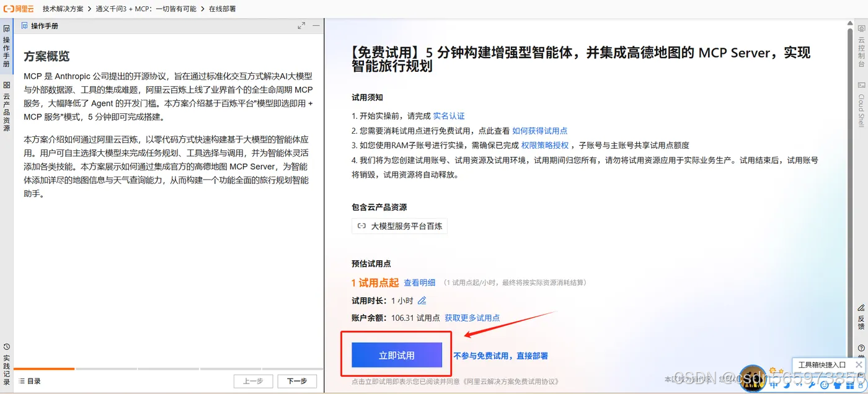The height and width of the screenshot is (394, 868).
Task: Toggle the IME moon half-width icon
Action: [x=787, y=385]
